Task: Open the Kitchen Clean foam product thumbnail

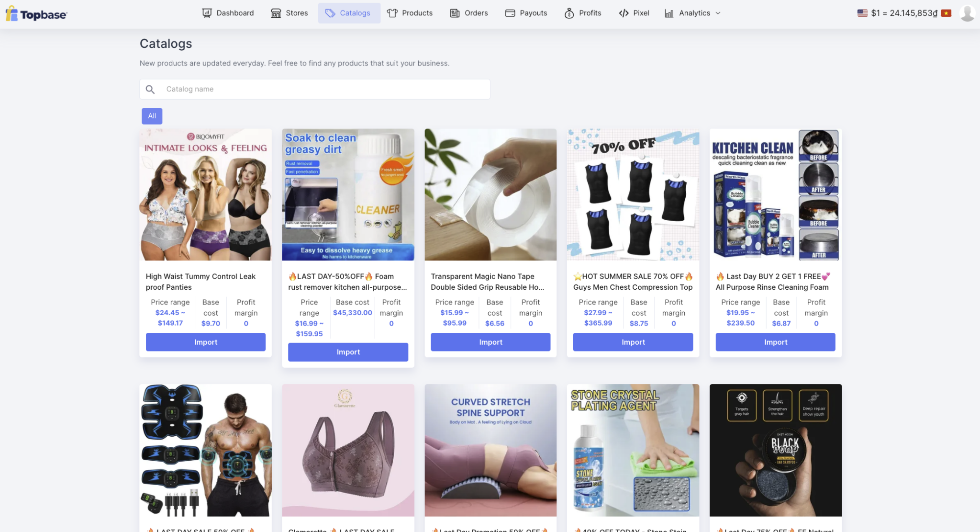Action: [x=775, y=194]
